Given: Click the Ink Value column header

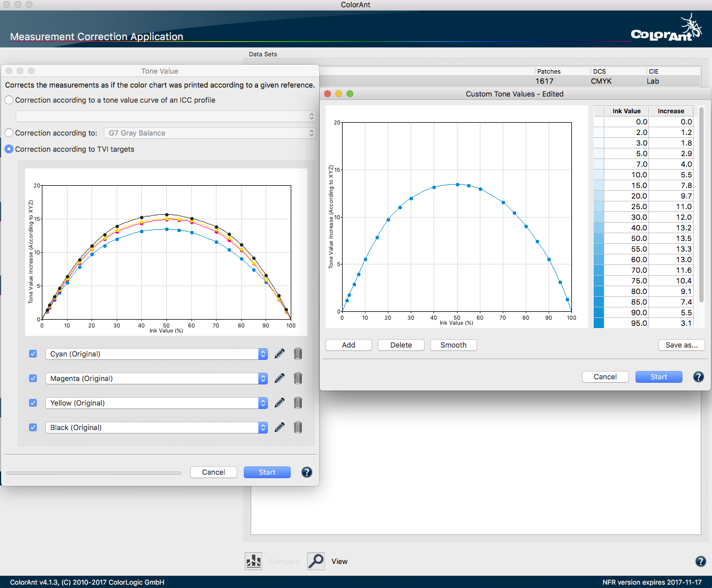Looking at the screenshot, I should coord(627,111).
